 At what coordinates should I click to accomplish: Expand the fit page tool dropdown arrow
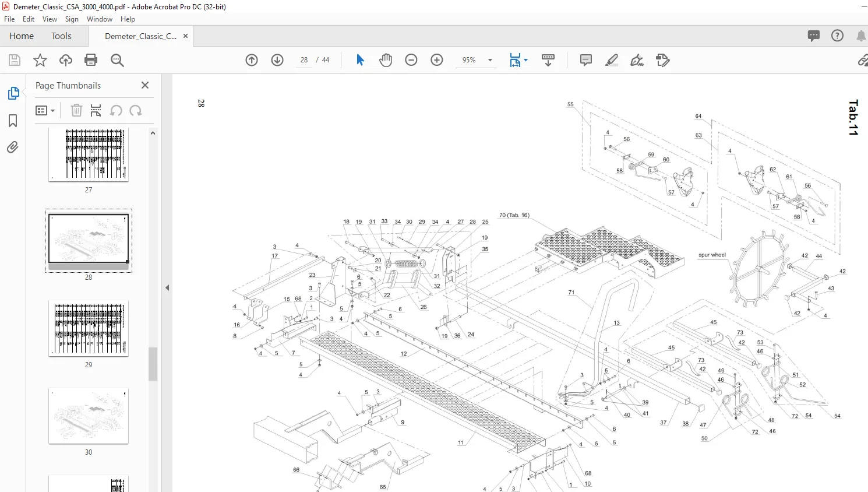tap(525, 60)
